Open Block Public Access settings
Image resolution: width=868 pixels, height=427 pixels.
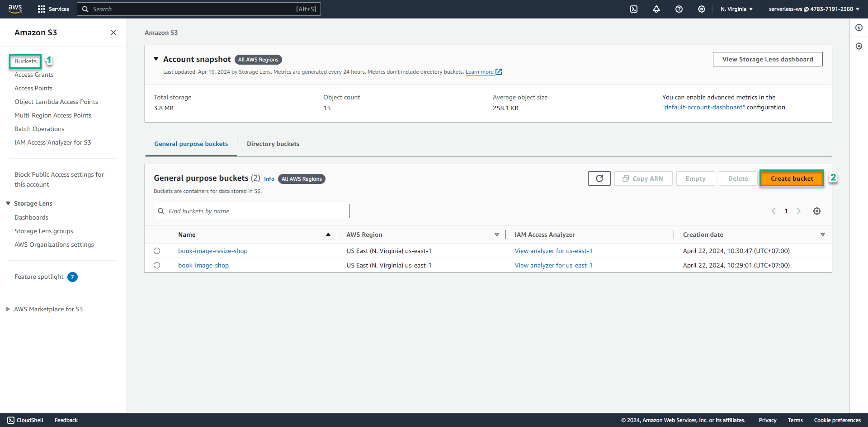[59, 179]
